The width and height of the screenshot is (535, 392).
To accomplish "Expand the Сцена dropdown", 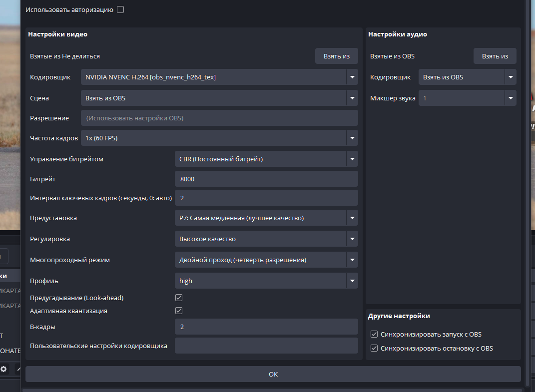I will 219,98.
